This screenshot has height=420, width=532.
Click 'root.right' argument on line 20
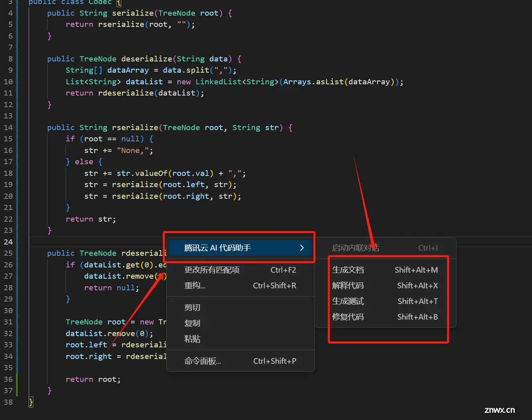coord(186,196)
